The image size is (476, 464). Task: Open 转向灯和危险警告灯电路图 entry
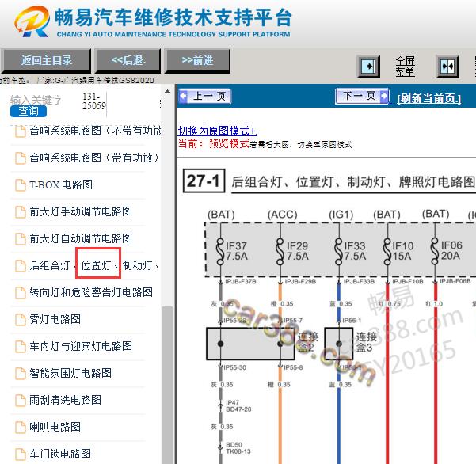91,292
